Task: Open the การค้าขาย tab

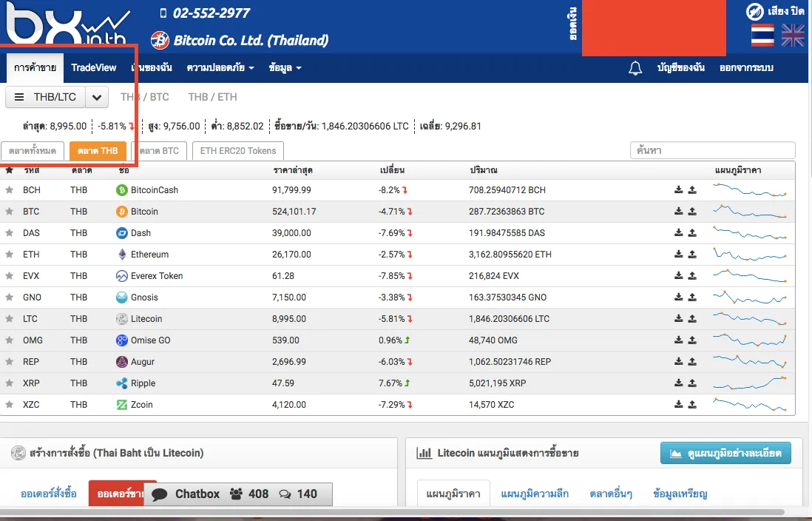Action: 35,68
